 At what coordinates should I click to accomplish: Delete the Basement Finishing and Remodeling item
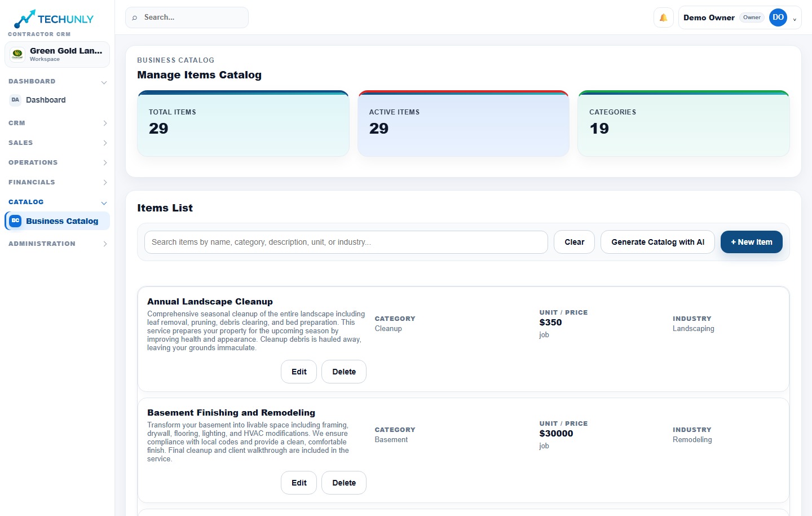(344, 483)
